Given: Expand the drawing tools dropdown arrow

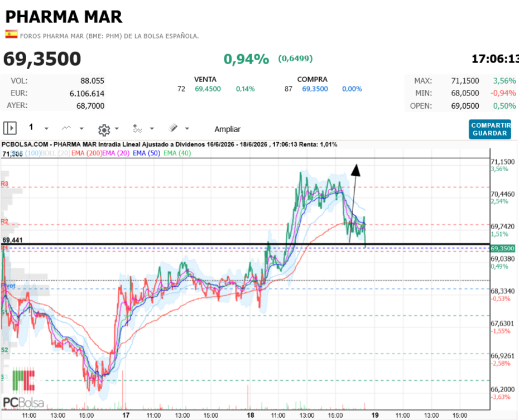Looking at the screenshot, I should pos(187,129).
